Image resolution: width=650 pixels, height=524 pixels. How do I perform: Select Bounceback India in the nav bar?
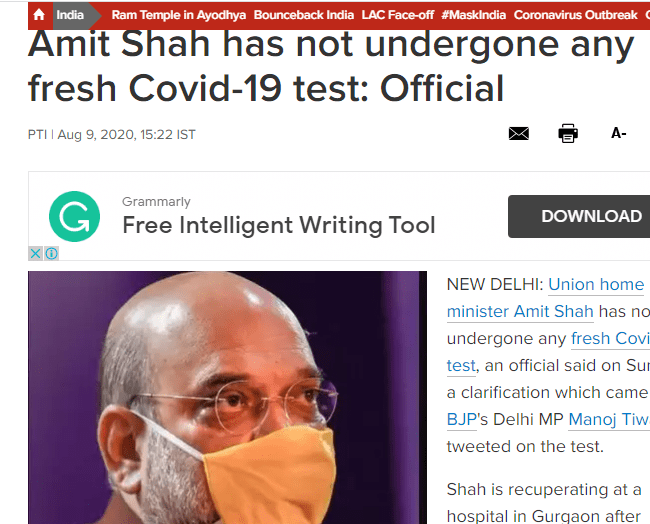(x=304, y=15)
